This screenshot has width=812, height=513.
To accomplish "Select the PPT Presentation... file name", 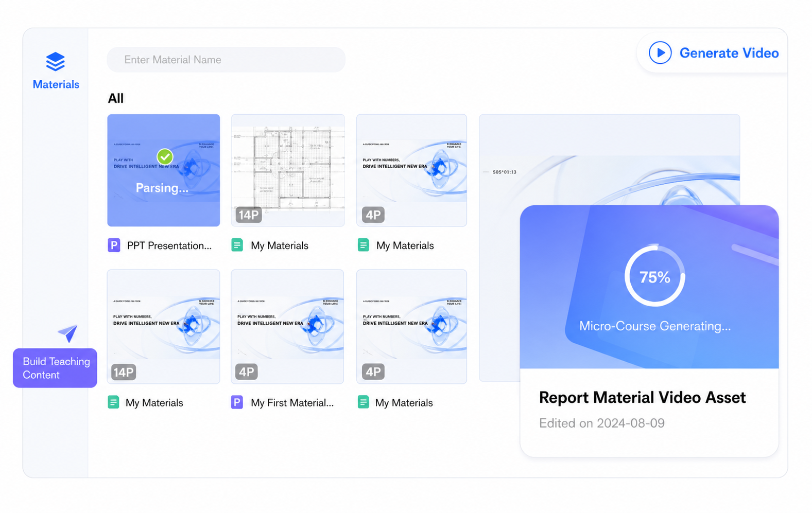I will click(x=169, y=245).
